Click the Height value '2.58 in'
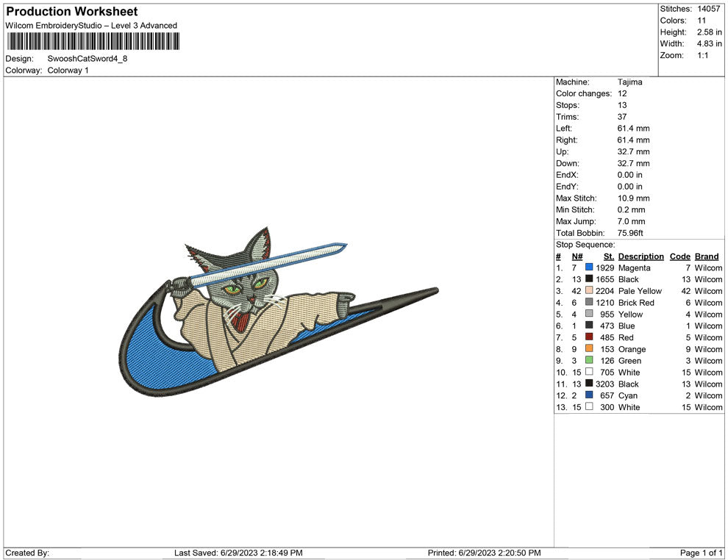 coord(710,32)
